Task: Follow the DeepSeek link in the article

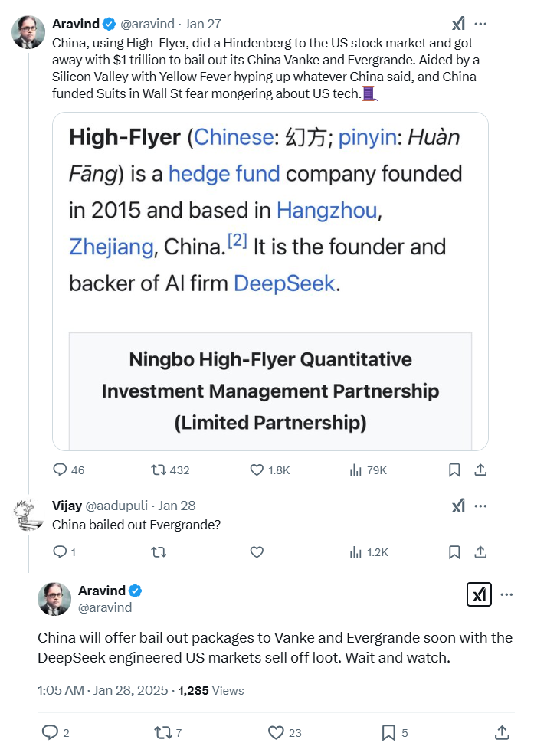Action: pyautogui.click(x=284, y=283)
